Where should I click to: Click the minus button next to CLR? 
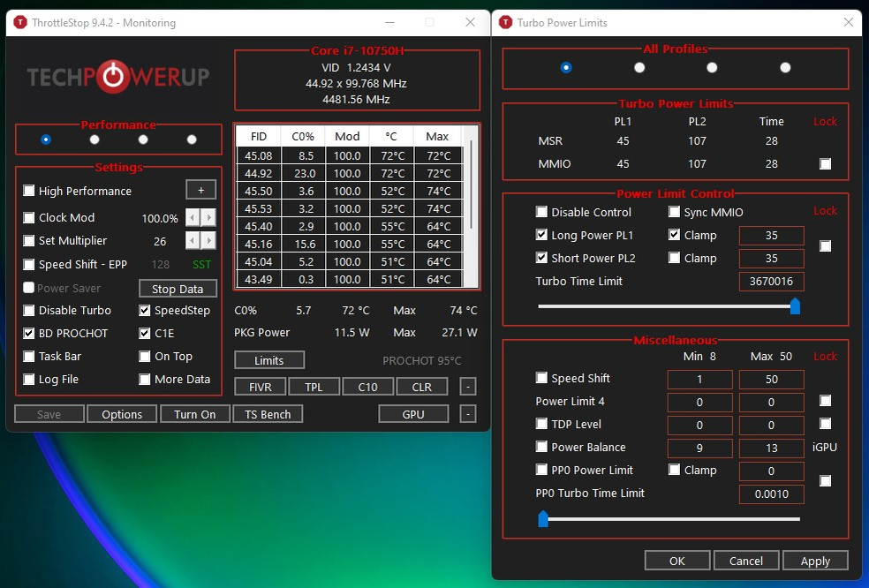point(468,387)
